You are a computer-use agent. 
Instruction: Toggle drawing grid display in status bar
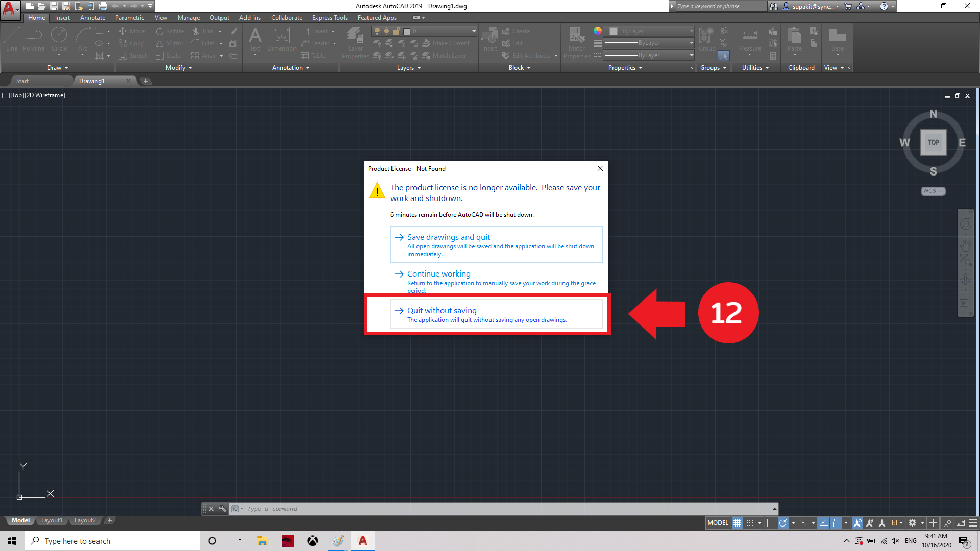(x=737, y=523)
